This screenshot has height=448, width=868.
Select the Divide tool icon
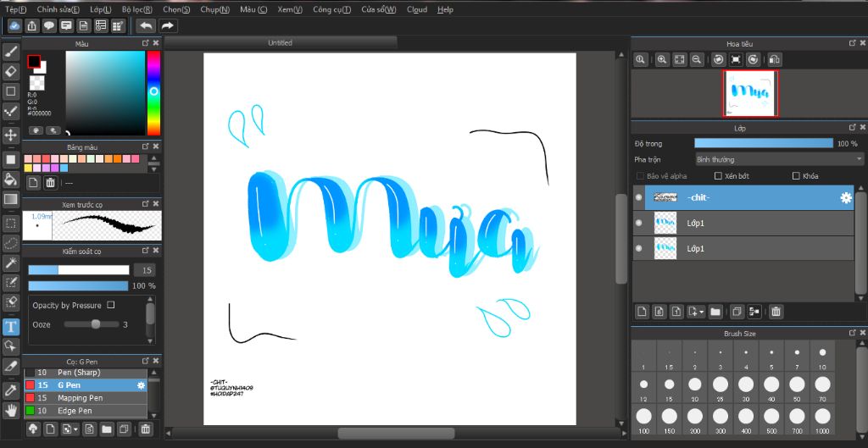[x=11, y=366]
